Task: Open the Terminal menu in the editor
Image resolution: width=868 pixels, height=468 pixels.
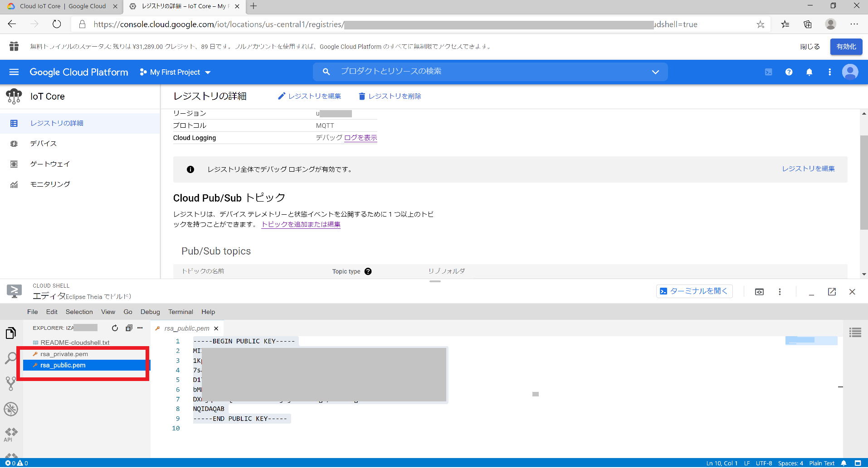Action: click(x=180, y=312)
